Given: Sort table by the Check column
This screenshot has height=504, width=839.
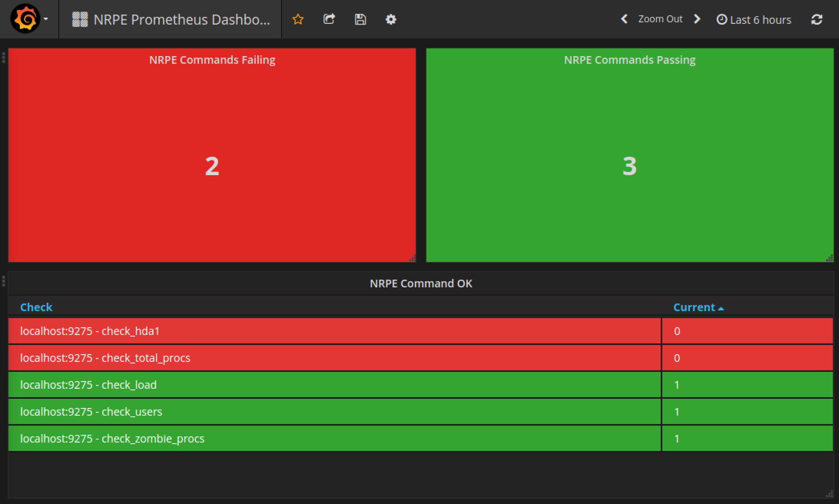Looking at the screenshot, I should point(36,307).
